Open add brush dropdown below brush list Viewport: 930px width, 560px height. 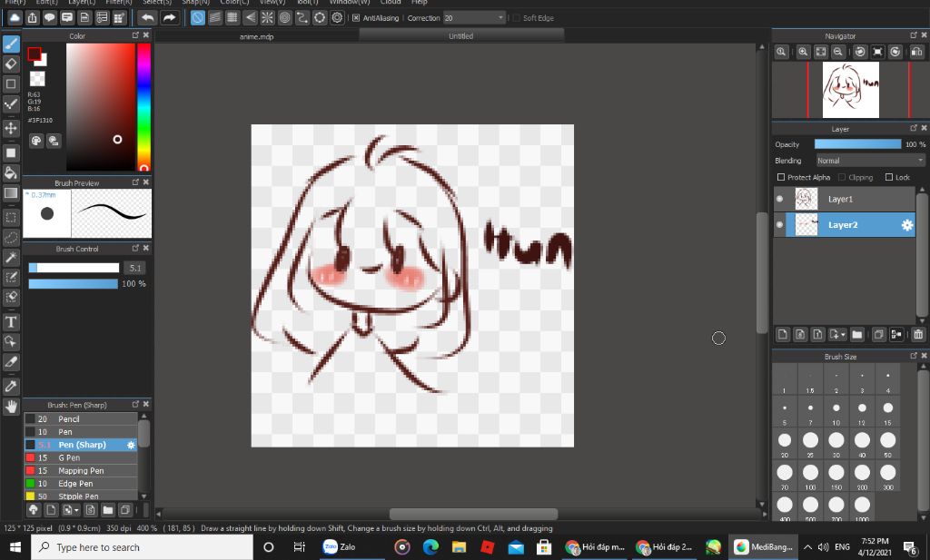71,510
